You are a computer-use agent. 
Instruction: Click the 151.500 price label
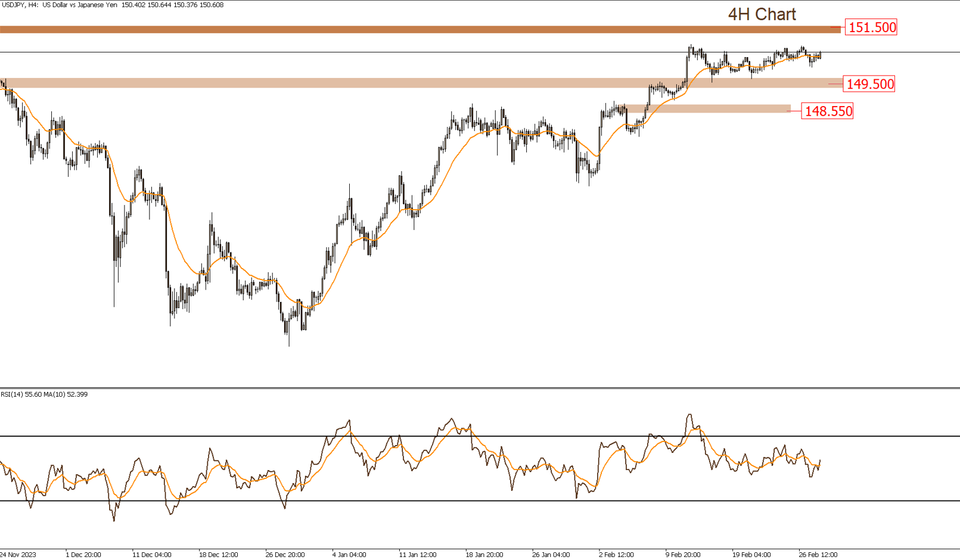tap(871, 27)
